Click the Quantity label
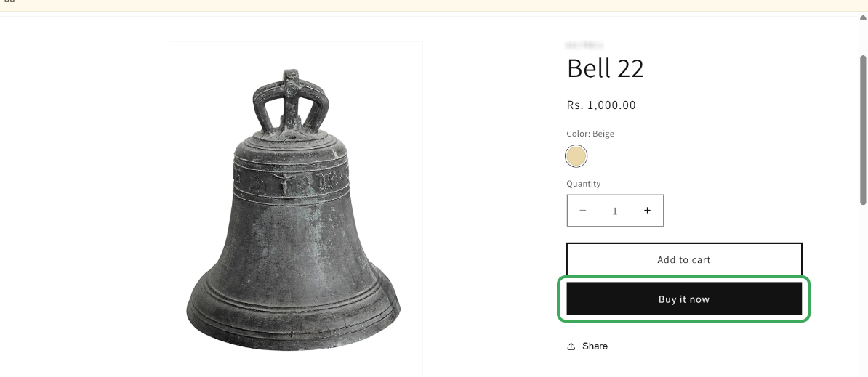Viewport: 868px width, 377px height. tap(583, 184)
